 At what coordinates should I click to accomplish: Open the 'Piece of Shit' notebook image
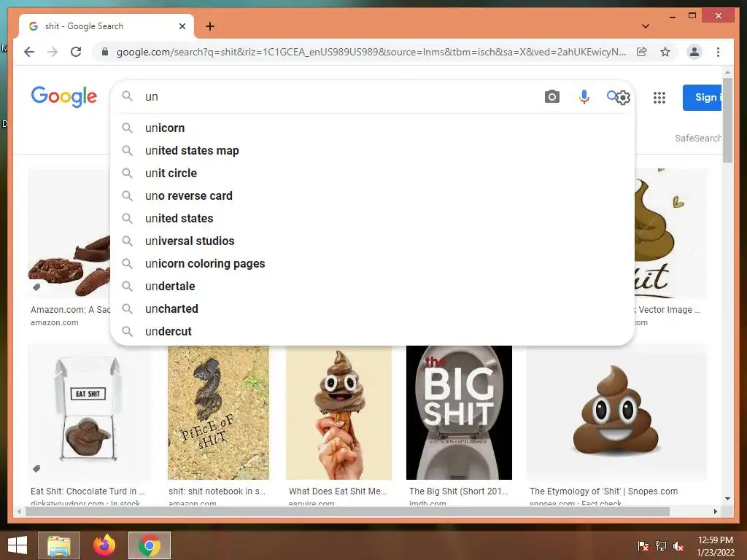[x=218, y=413]
